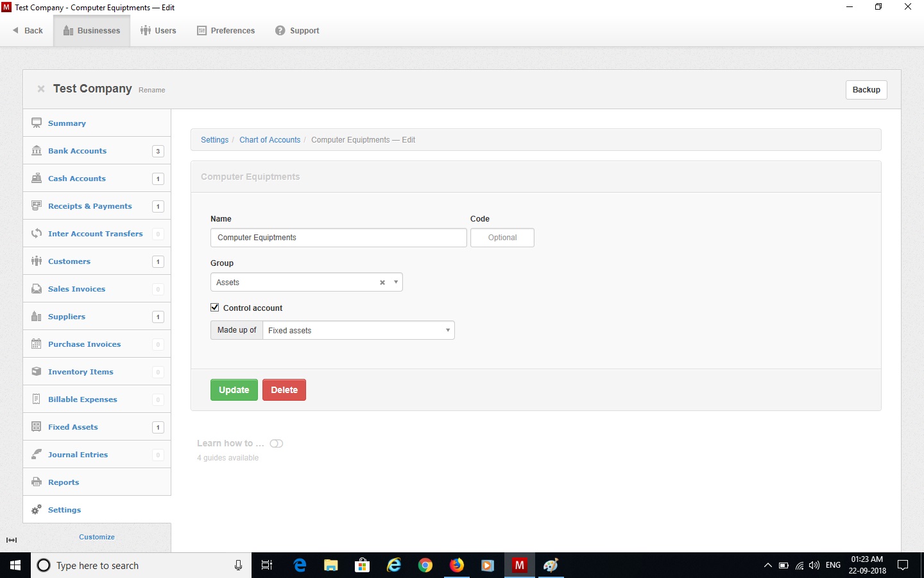Click the Inter Account Transfers arrows icon
Viewport: 924px width, 578px height.
click(x=37, y=233)
